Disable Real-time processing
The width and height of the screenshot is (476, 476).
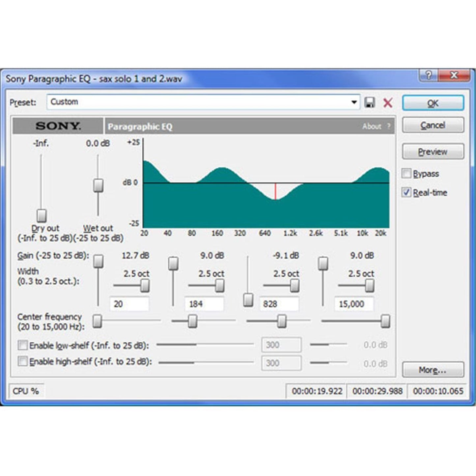point(407,192)
